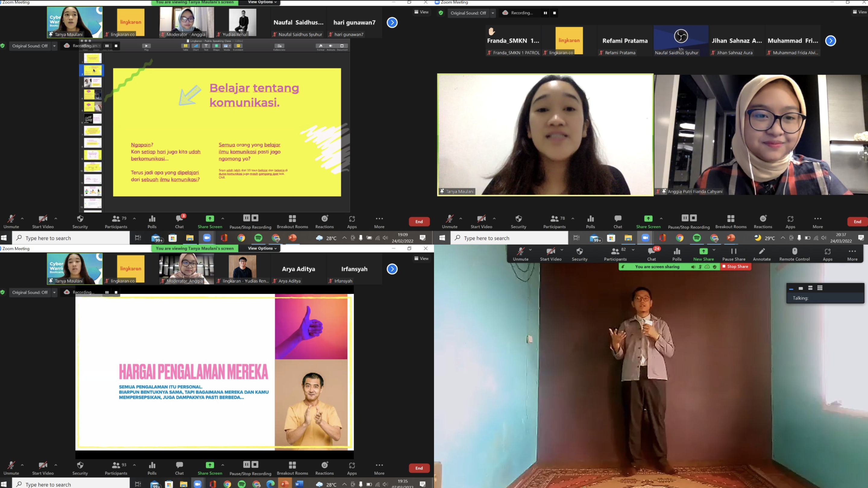Open Participants panel showing 79 attendees
This screenshot has width=868, height=488.
pyautogui.click(x=116, y=222)
